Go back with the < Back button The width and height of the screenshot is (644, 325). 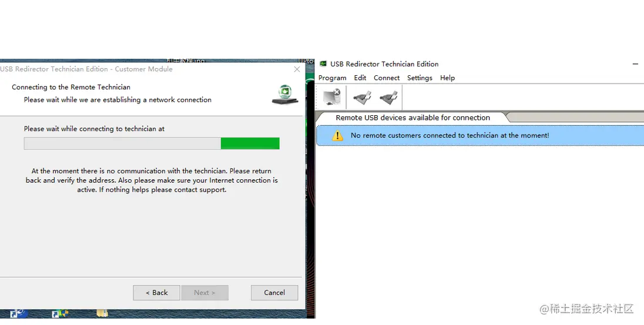pos(156,293)
